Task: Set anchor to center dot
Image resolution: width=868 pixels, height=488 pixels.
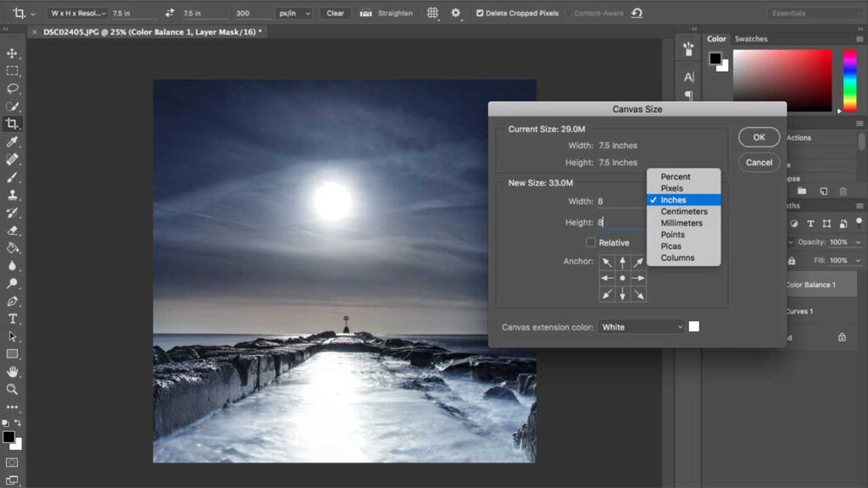Action: coord(623,278)
